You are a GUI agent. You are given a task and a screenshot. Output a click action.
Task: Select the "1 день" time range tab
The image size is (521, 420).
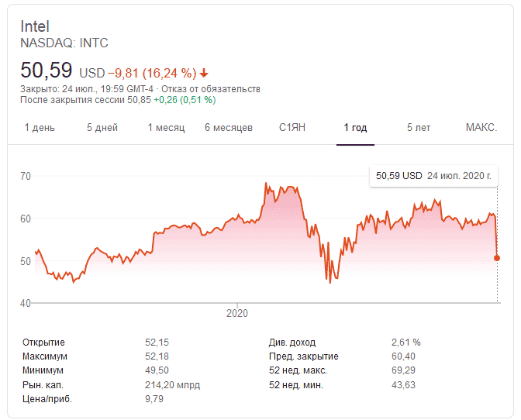click(x=40, y=128)
